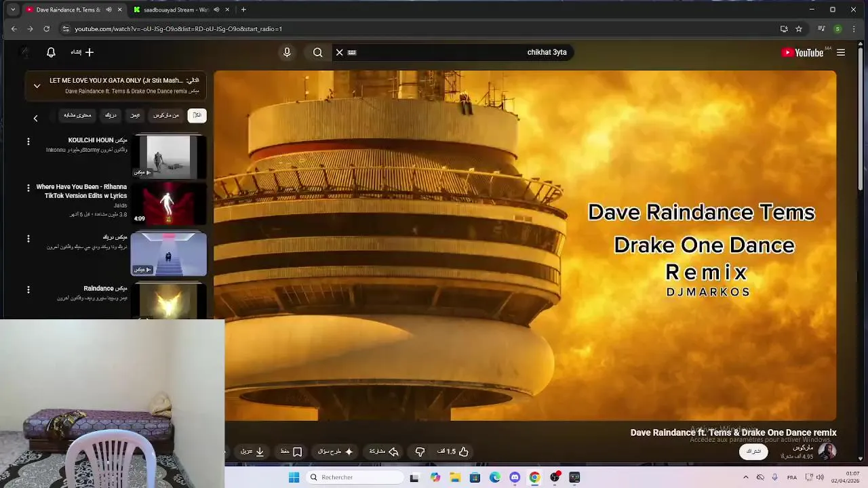The width and height of the screenshot is (868, 488).
Task: Open Discord from the taskbar
Action: point(515,477)
